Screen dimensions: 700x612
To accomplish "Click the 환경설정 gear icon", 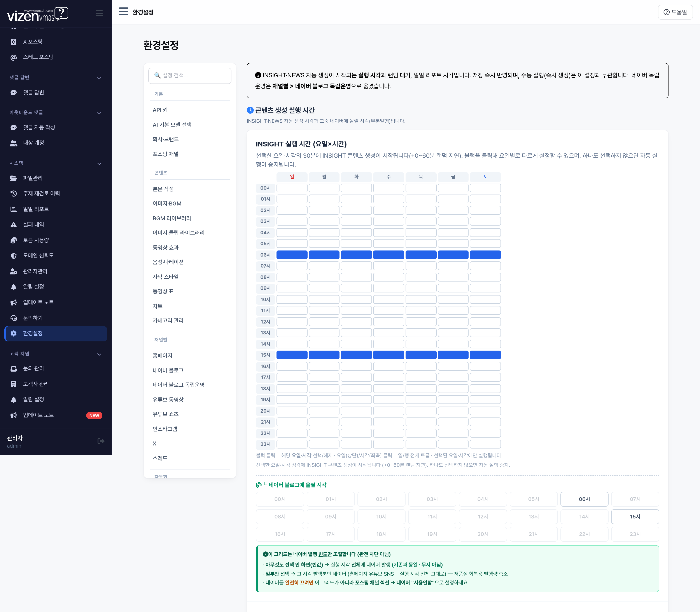I will [x=14, y=333].
